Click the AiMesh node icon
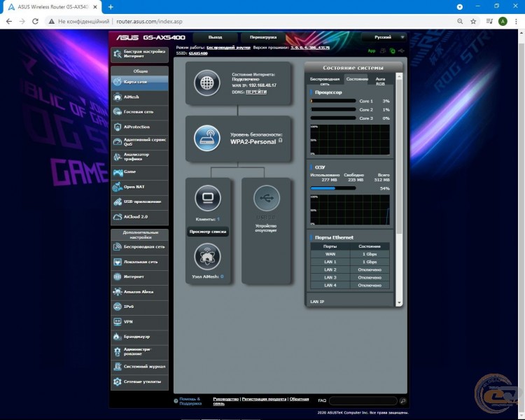This screenshot has width=525, height=420. 208,257
